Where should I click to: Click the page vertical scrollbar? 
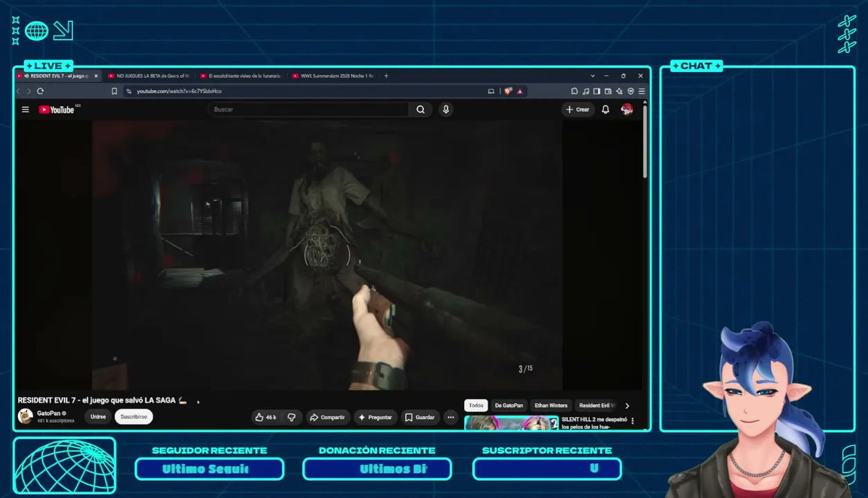(x=645, y=142)
